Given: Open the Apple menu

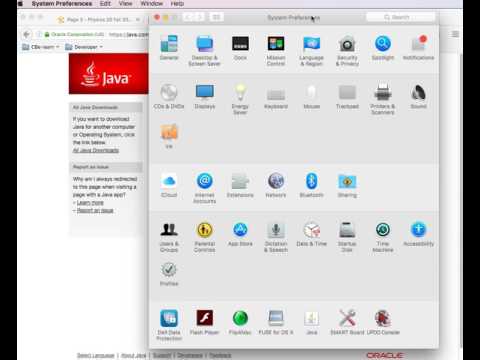Looking at the screenshot, I should 20,4.
